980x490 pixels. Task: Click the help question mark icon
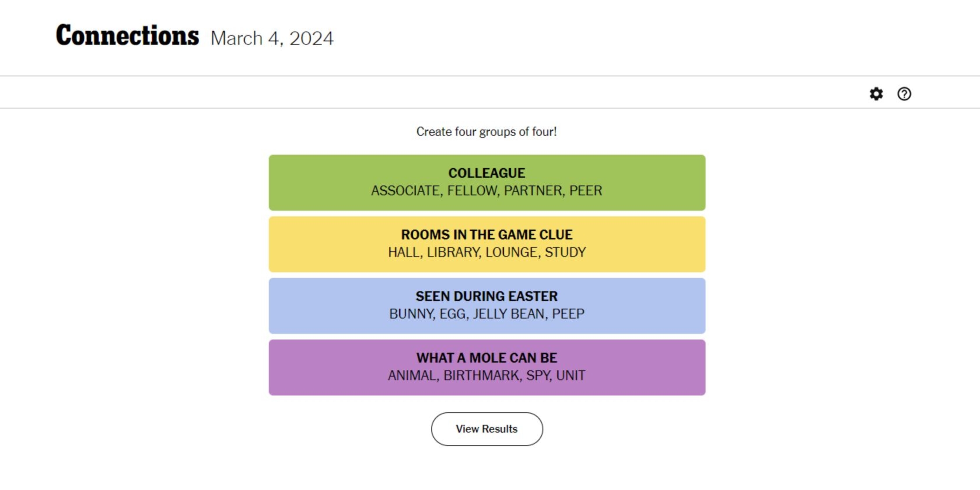tap(904, 93)
